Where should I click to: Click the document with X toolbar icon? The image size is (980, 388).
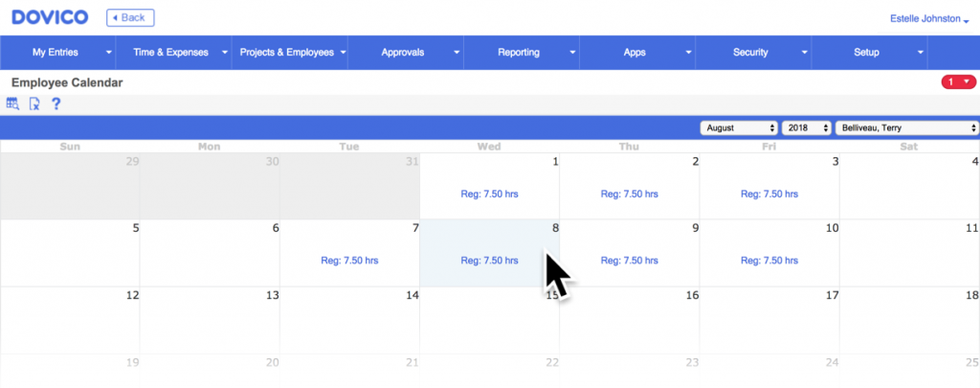pos(35,103)
